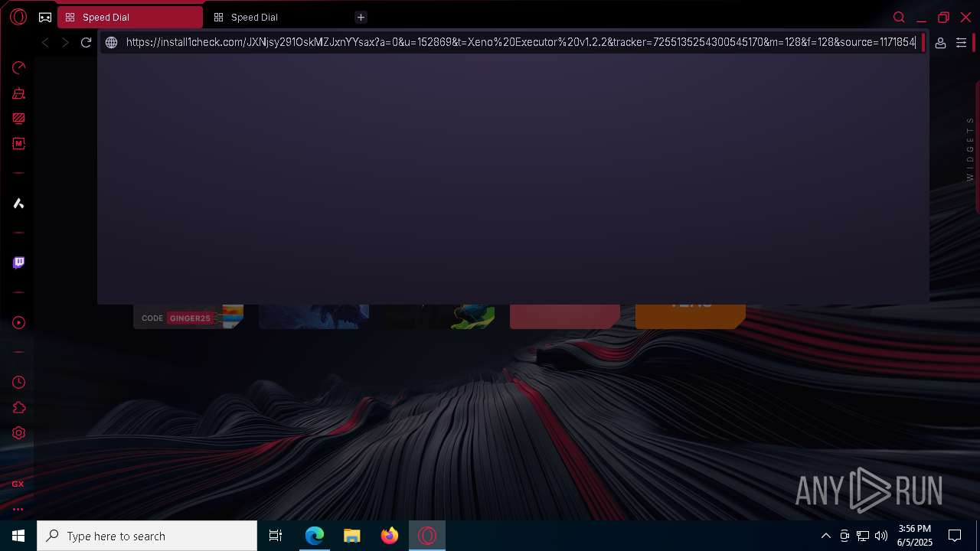Open Settings gear icon in sidebar
The image size is (980, 551).
pos(18,433)
